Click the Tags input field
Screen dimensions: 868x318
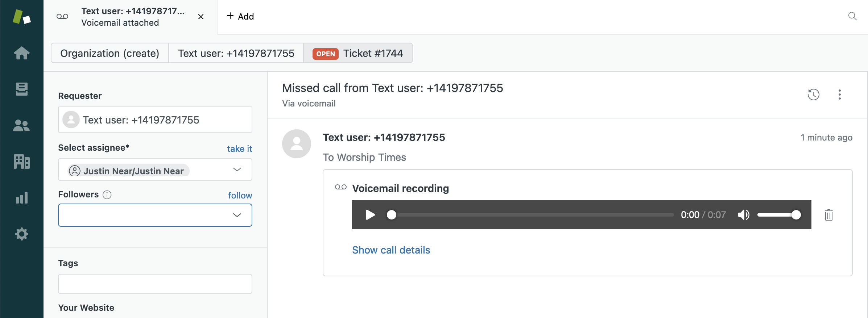click(x=155, y=284)
